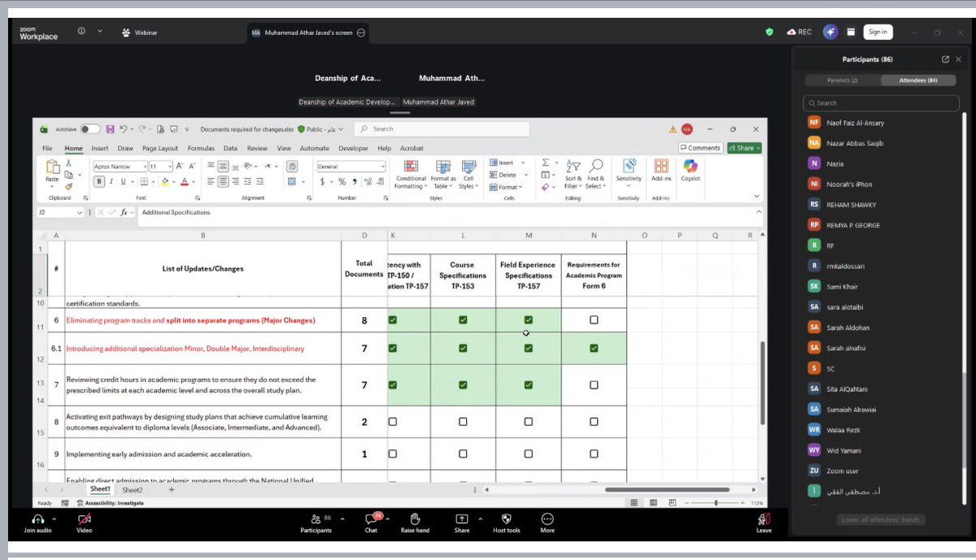Open Host tools in Zoom toolbar
This screenshot has height=560, width=976.
pos(506,523)
